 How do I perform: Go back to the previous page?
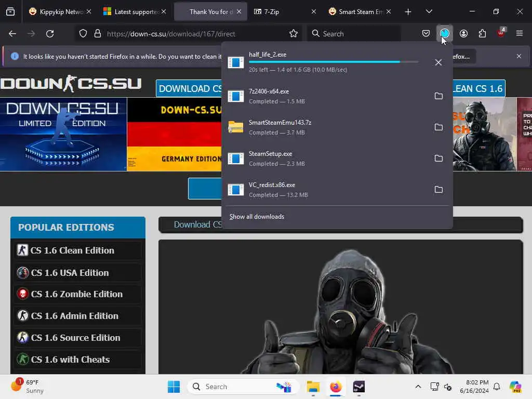click(x=12, y=34)
